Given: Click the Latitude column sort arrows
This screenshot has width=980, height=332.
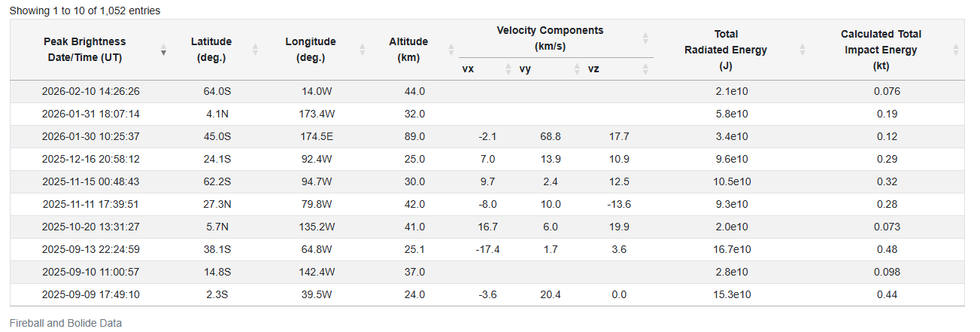Looking at the screenshot, I should pyautogui.click(x=255, y=50).
